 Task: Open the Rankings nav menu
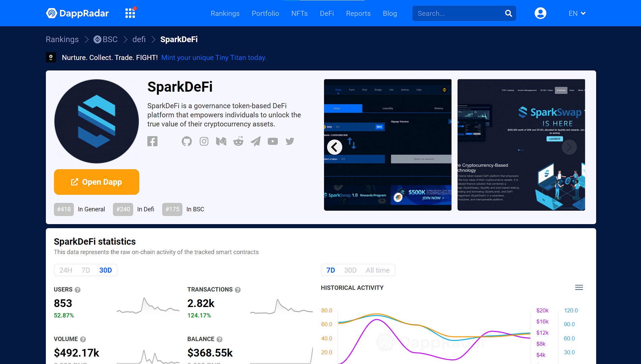point(225,13)
